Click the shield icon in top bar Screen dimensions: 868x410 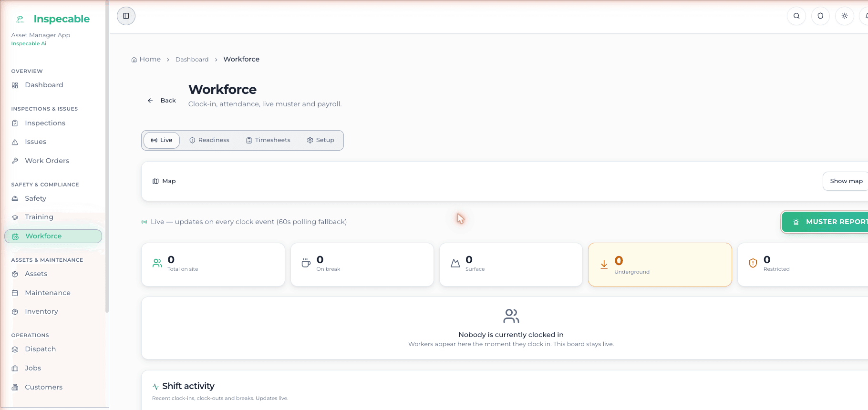820,16
